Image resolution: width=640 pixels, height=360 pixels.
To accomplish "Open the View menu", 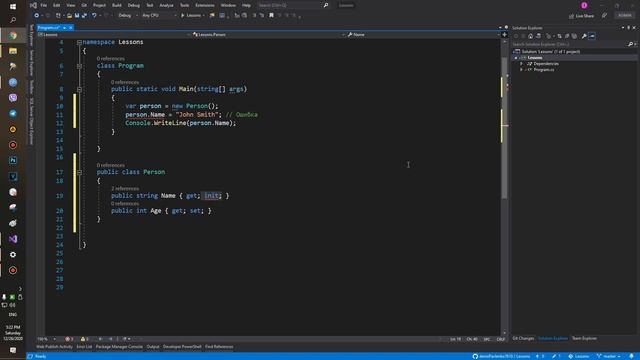I will 71,5.
